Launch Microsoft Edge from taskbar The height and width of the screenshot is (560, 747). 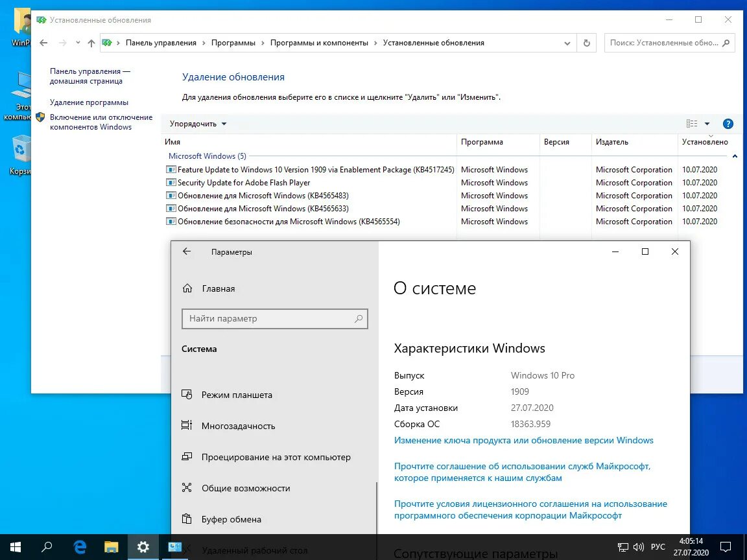click(80, 547)
